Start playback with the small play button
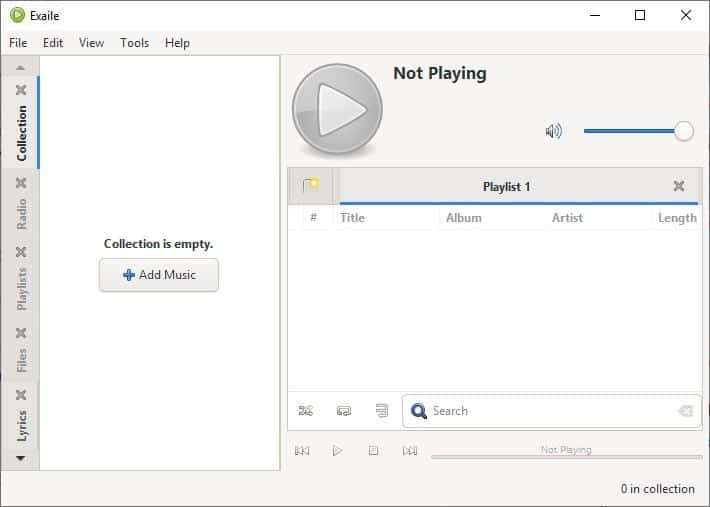Screen dimensions: 710x507 (x=337, y=451)
